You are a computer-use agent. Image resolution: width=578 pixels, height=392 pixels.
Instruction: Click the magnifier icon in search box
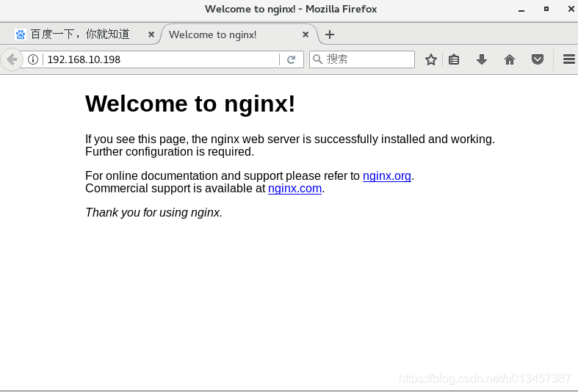click(x=317, y=59)
